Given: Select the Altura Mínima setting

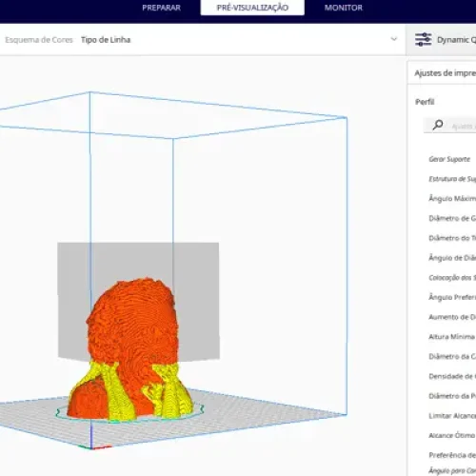Looking at the screenshot, I should click(451, 337).
